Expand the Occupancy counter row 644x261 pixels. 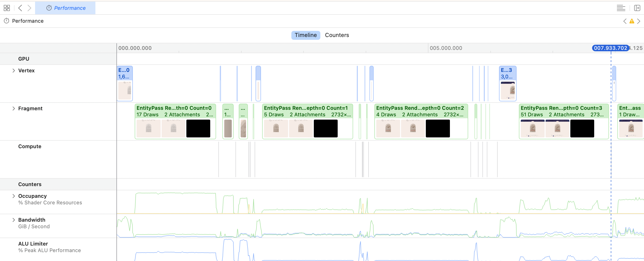click(x=14, y=196)
